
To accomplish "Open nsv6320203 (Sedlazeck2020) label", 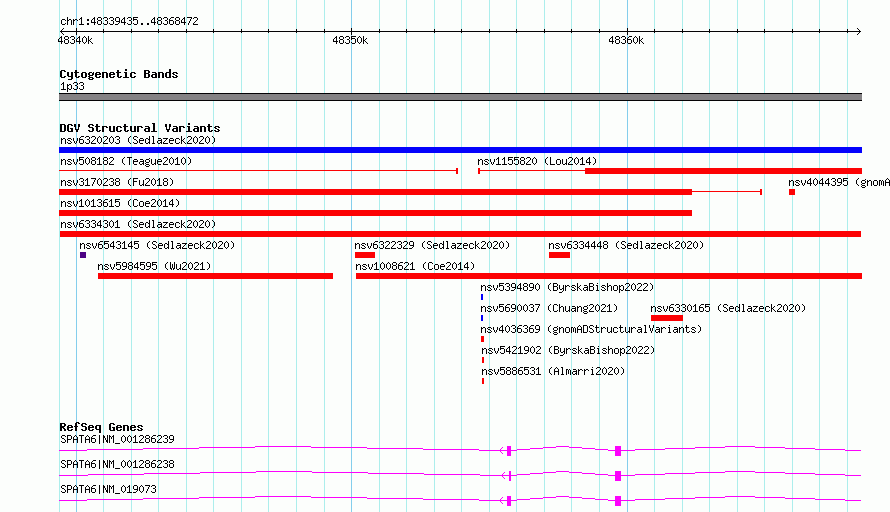I will (138, 140).
